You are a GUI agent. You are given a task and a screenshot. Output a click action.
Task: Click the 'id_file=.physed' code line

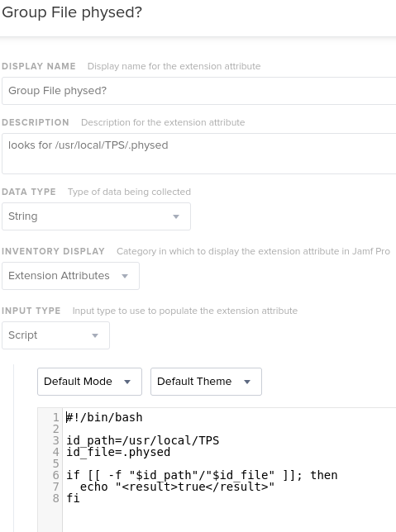118,452
